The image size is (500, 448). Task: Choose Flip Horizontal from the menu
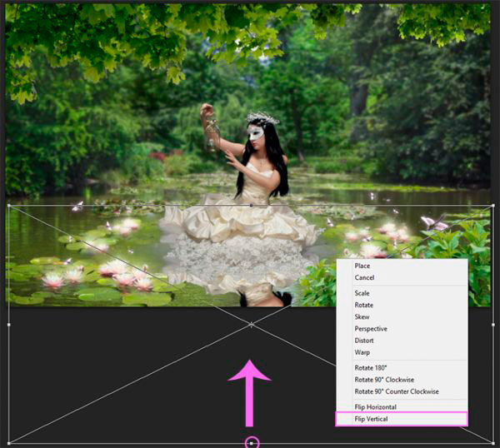(402, 407)
